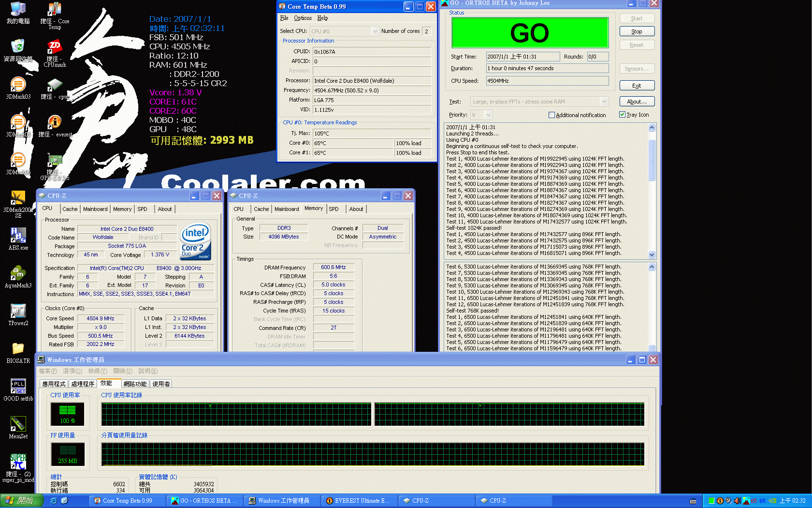Click the Start Time field in ORTHOS
The image size is (812, 508).
click(522, 57)
